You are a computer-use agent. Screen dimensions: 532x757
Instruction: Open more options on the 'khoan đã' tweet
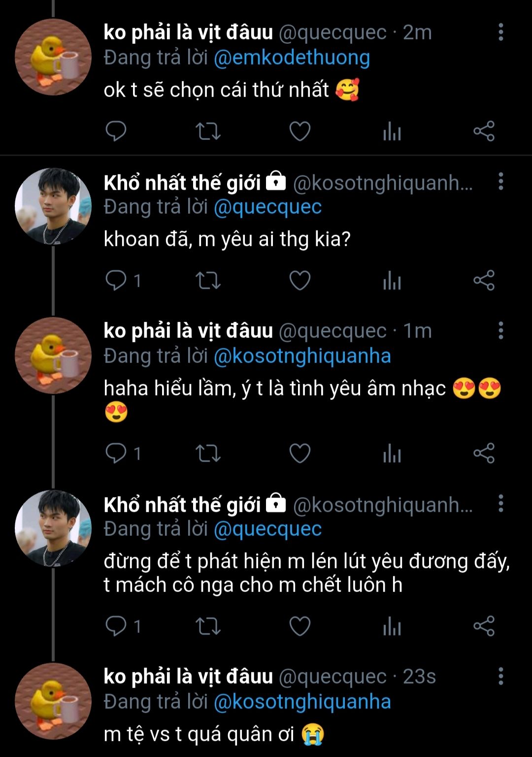(x=500, y=182)
